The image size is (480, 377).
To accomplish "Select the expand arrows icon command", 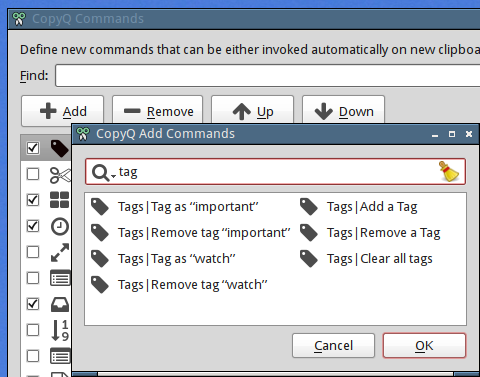I will coord(60,252).
